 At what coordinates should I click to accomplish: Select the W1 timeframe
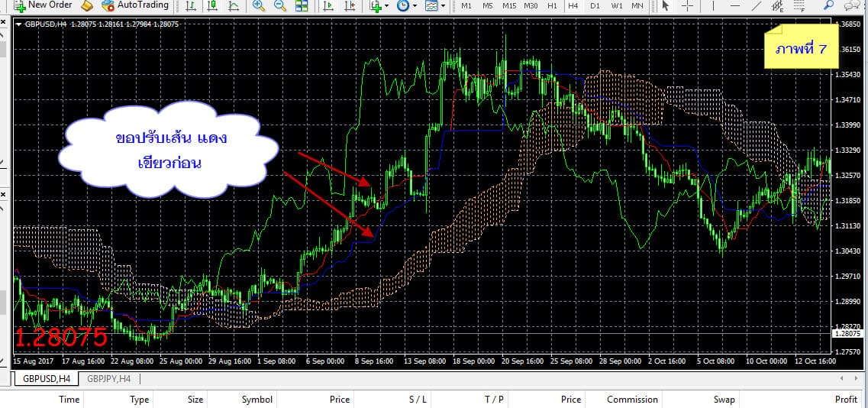coord(617,5)
